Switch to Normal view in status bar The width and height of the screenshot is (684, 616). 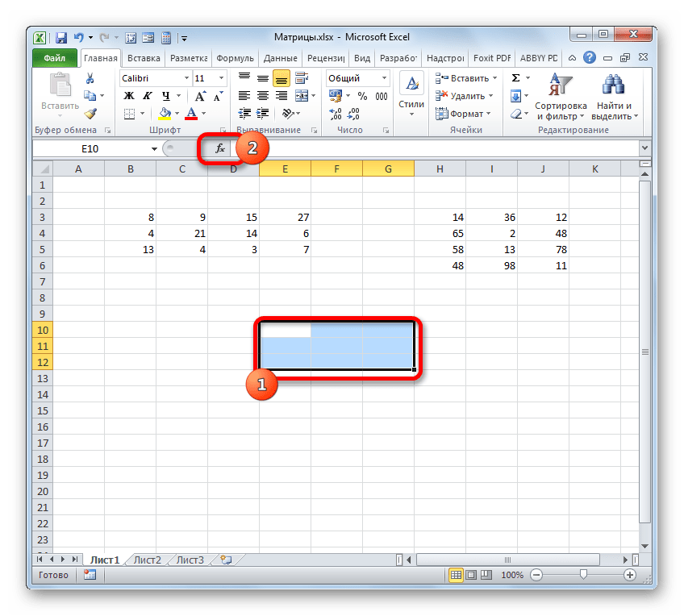point(457,575)
